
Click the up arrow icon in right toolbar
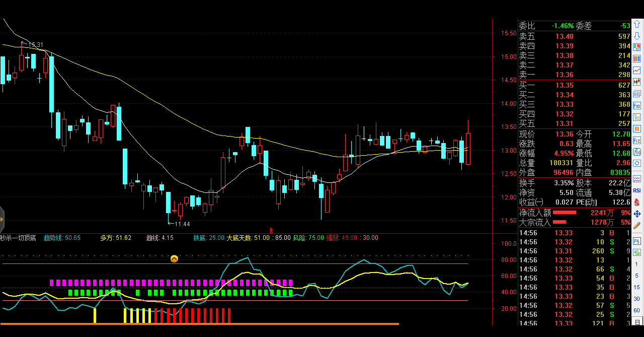click(x=637, y=24)
